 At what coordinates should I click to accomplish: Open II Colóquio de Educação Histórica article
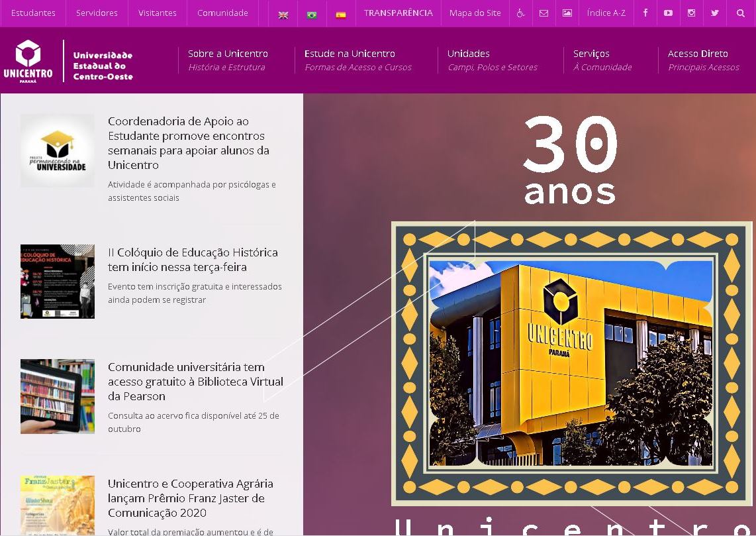click(193, 260)
